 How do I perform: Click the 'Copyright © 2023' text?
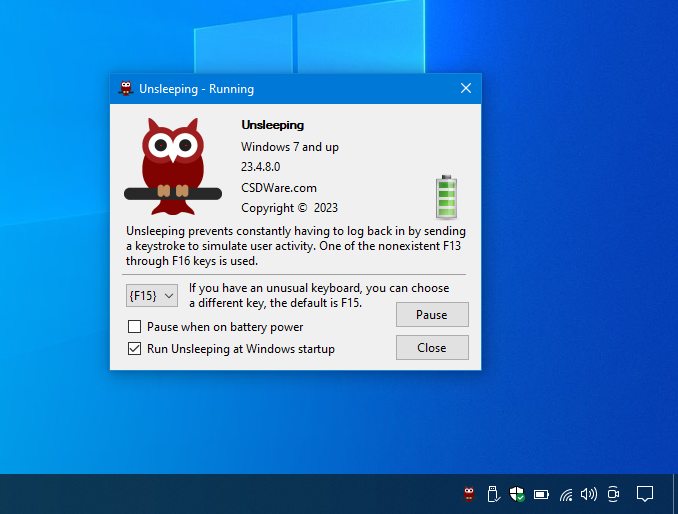point(289,208)
